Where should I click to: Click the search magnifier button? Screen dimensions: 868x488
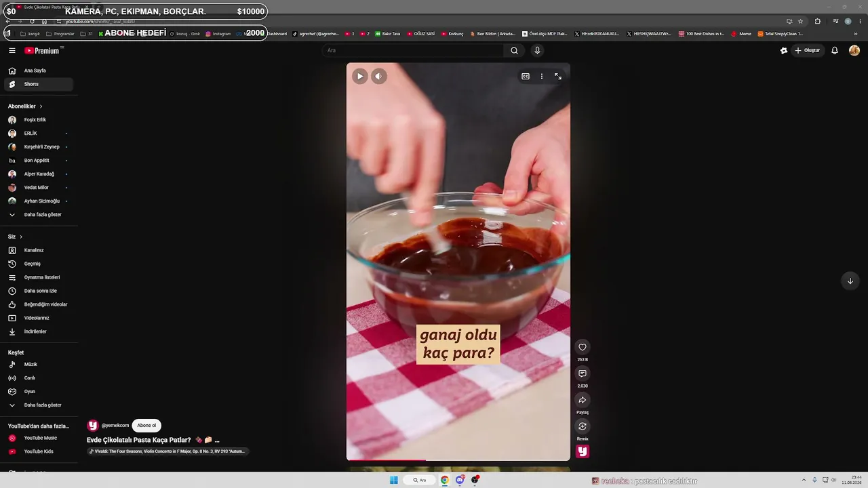pos(514,50)
